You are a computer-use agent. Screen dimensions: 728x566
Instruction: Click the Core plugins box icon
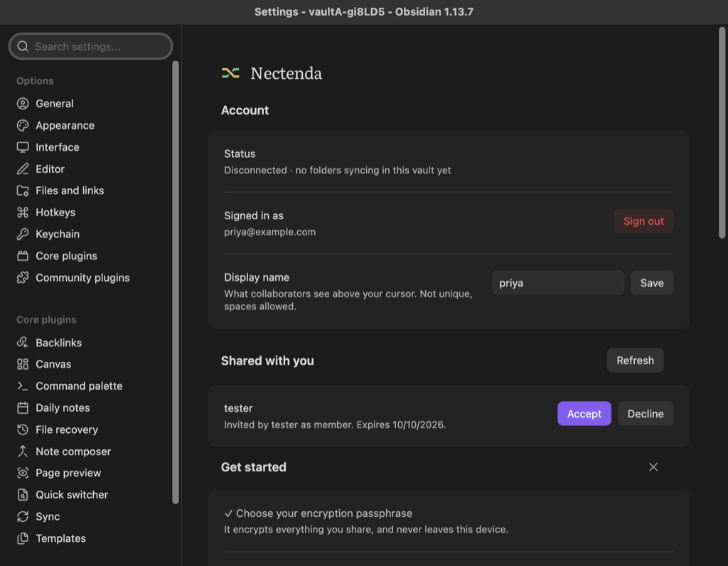click(x=23, y=256)
